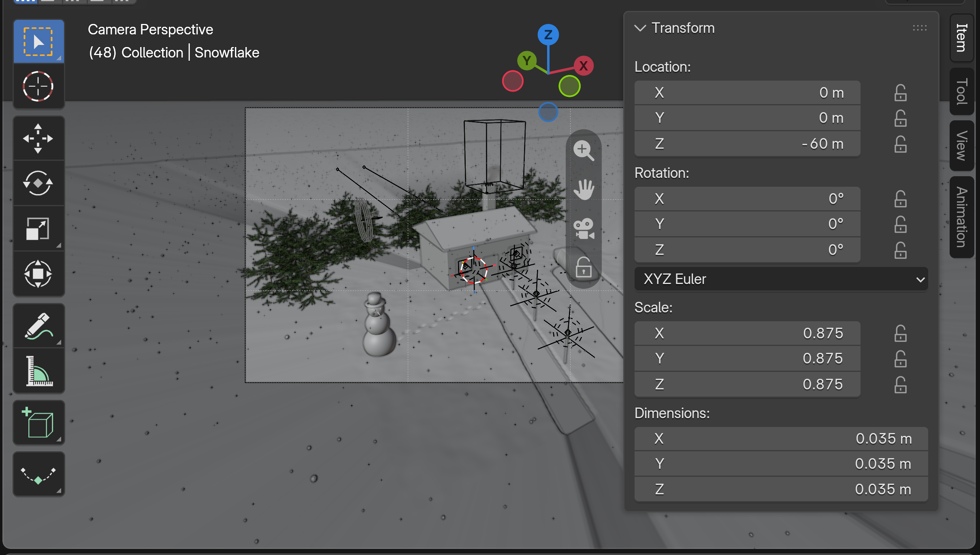Collapse the Transform panel
The height and width of the screenshot is (555, 980).
point(640,28)
